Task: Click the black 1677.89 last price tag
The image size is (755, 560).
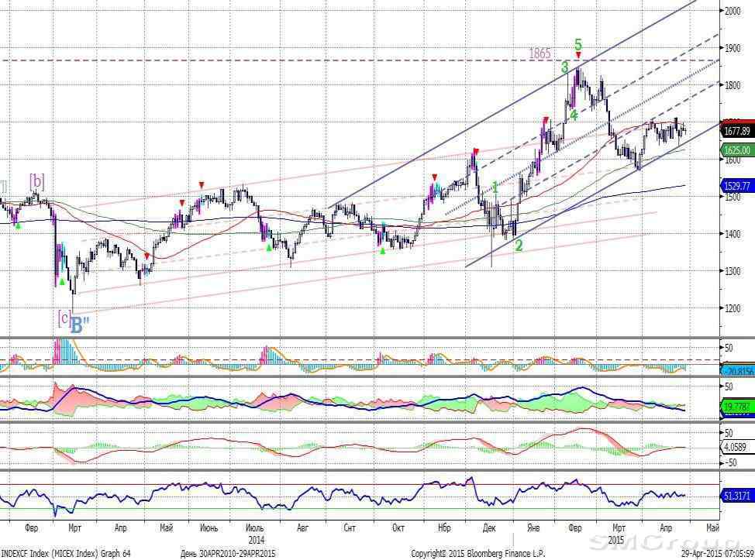Action: [x=737, y=131]
